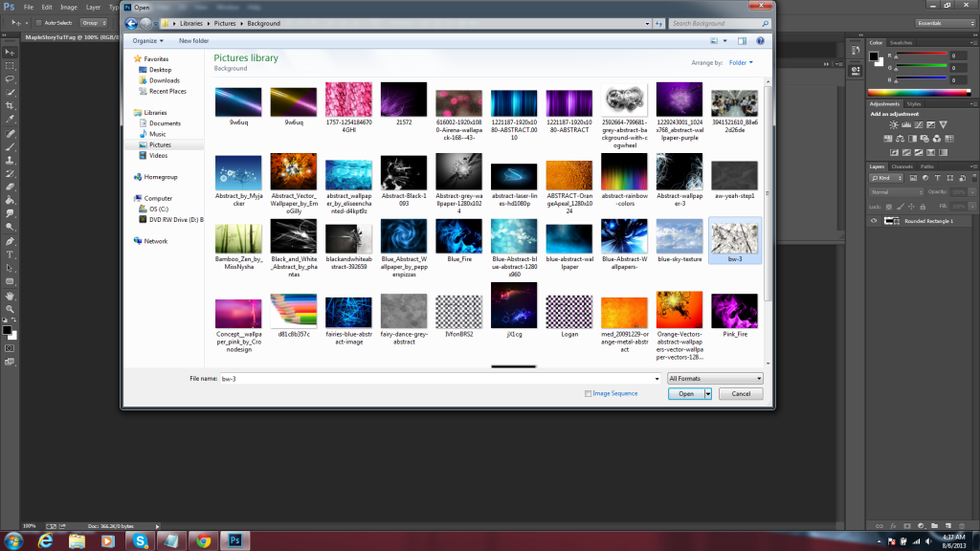The width and height of the screenshot is (980, 551).
Task: Click New folder in the toolbar
Action: (x=193, y=40)
